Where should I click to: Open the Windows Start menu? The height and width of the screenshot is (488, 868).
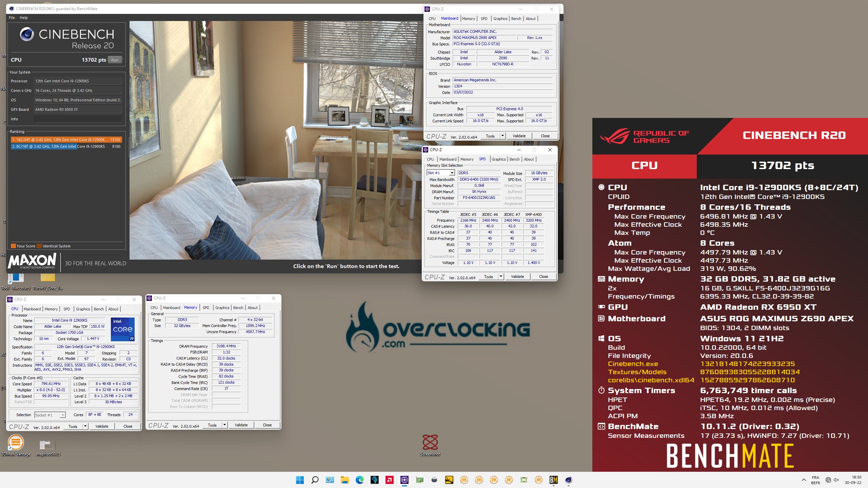[x=300, y=480]
